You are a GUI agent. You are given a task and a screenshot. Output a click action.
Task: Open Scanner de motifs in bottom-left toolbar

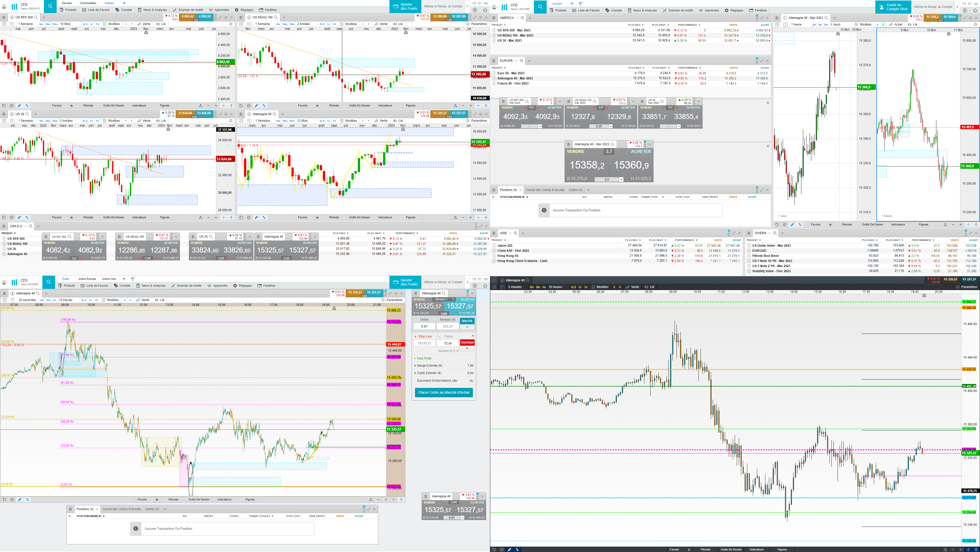[x=186, y=285]
